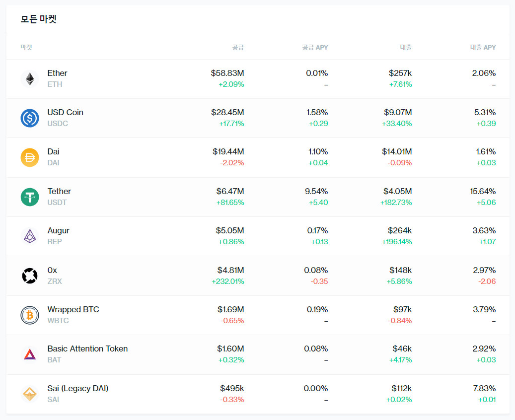Click the ETH ticker symbol

(55, 84)
